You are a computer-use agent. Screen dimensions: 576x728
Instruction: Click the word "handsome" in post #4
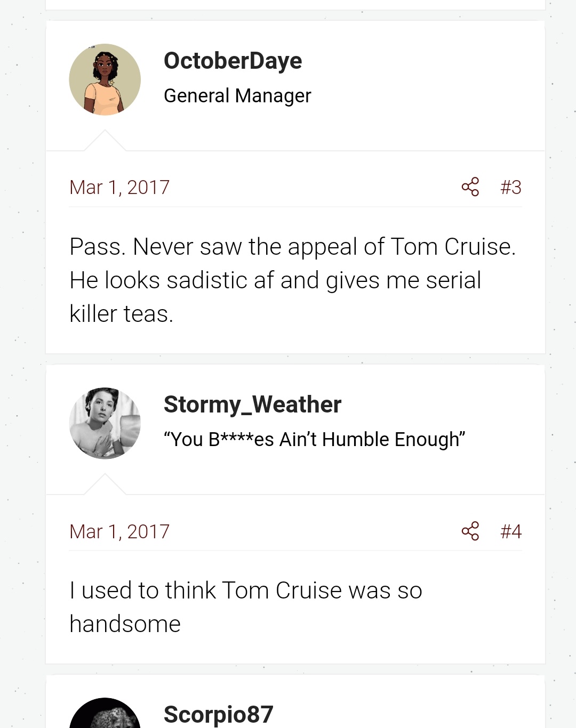125,624
